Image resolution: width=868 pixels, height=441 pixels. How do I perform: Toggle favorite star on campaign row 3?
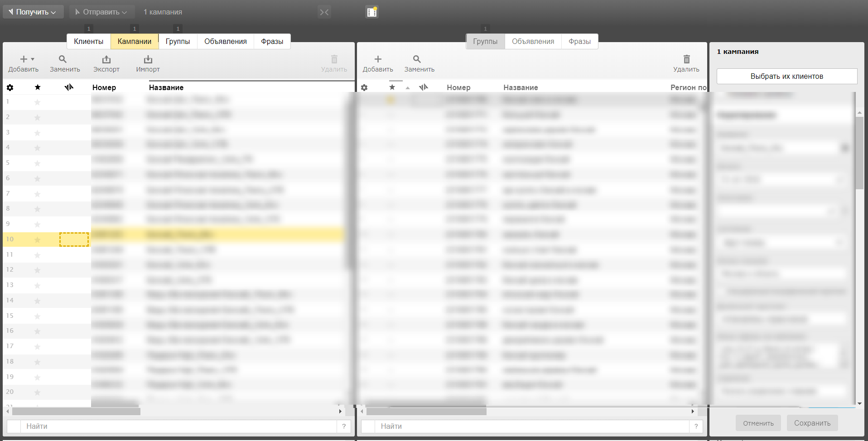tap(38, 133)
